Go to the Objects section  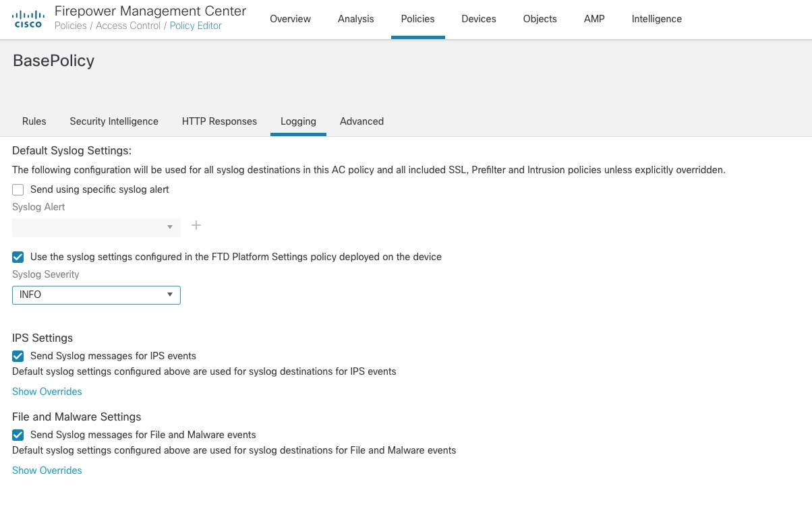[x=540, y=19]
